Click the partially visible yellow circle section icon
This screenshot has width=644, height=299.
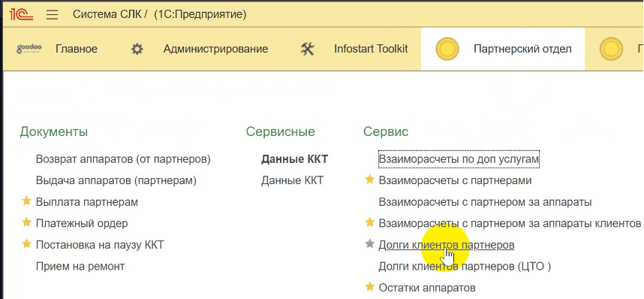click(611, 49)
